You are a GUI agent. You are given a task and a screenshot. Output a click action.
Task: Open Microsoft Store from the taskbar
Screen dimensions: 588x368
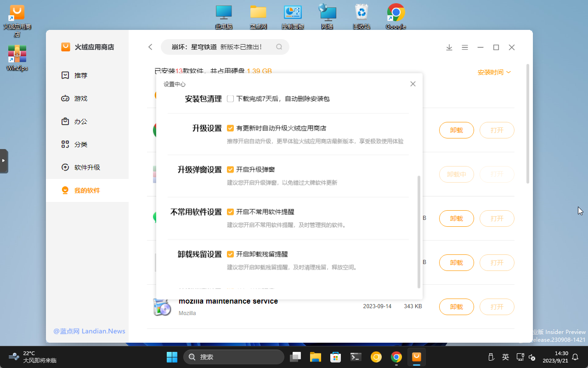336,357
